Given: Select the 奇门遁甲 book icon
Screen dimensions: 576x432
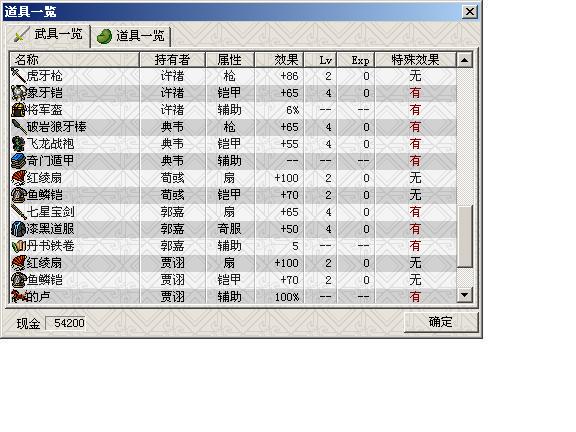Looking at the screenshot, I should [18, 161].
